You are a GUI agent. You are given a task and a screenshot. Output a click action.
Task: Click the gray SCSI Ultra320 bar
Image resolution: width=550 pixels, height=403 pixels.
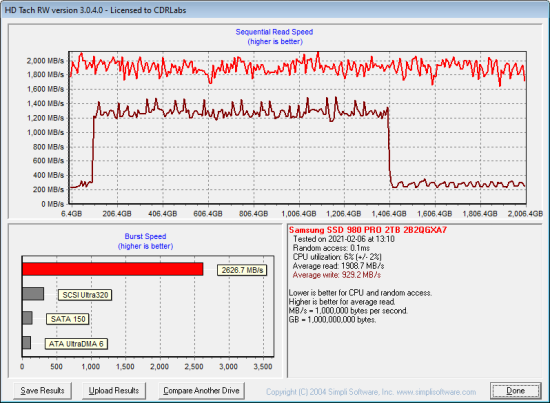point(33,294)
